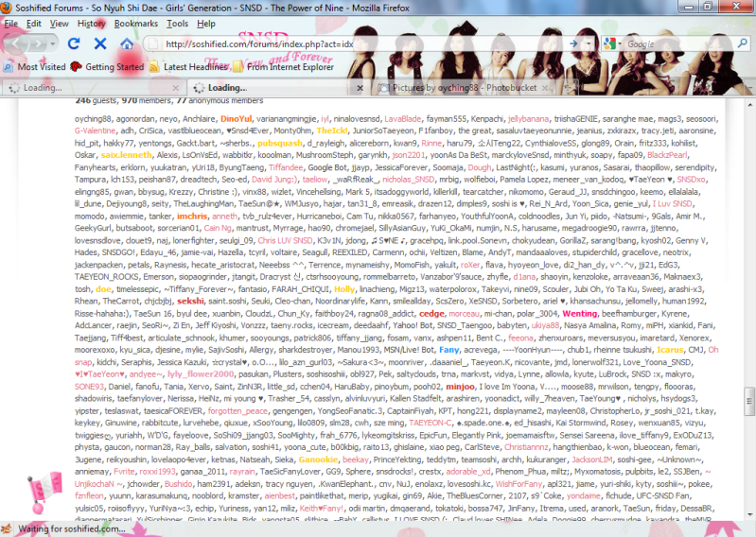Open the View menu
756x537 pixels.
click(59, 24)
